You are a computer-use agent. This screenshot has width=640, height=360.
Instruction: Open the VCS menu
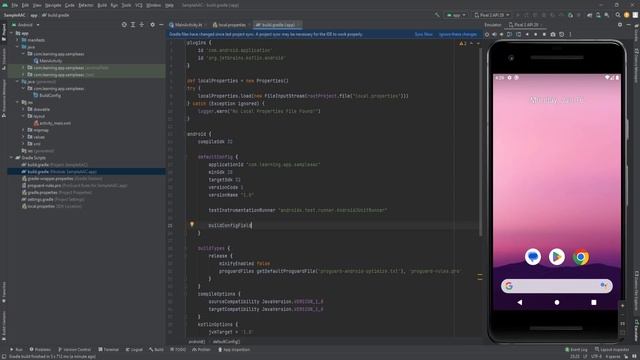coord(139,5)
